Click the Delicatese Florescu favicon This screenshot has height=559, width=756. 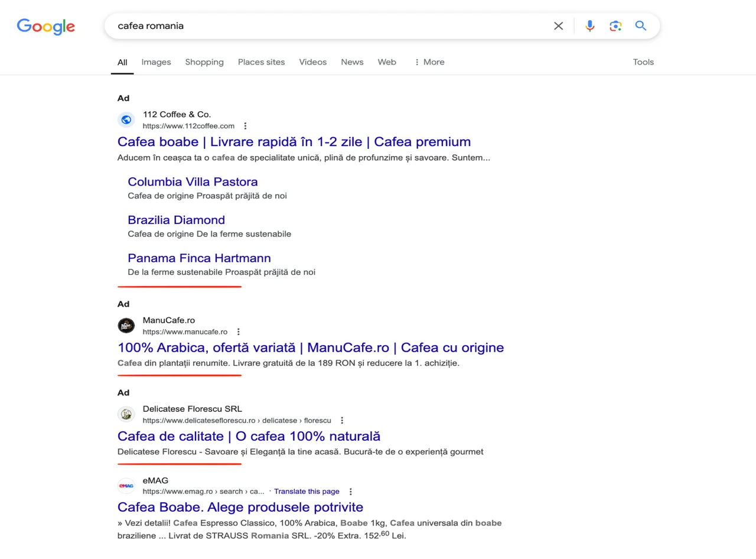tap(126, 414)
